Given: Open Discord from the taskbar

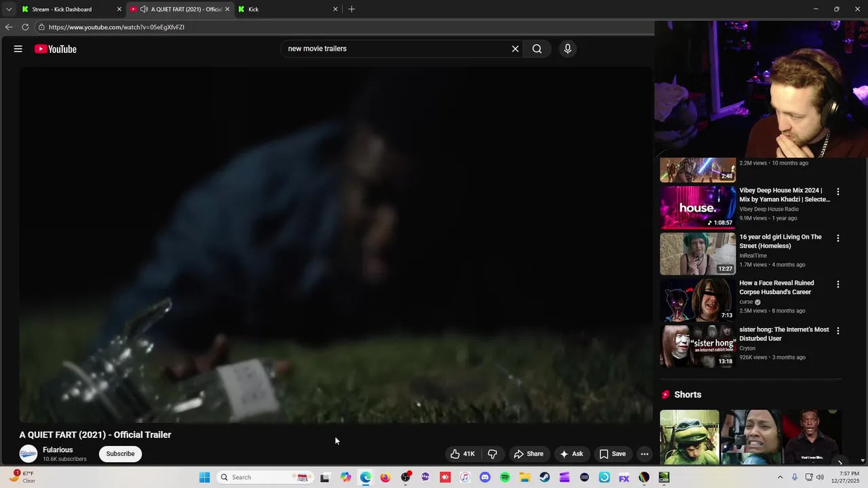Looking at the screenshot, I should point(485,478).
